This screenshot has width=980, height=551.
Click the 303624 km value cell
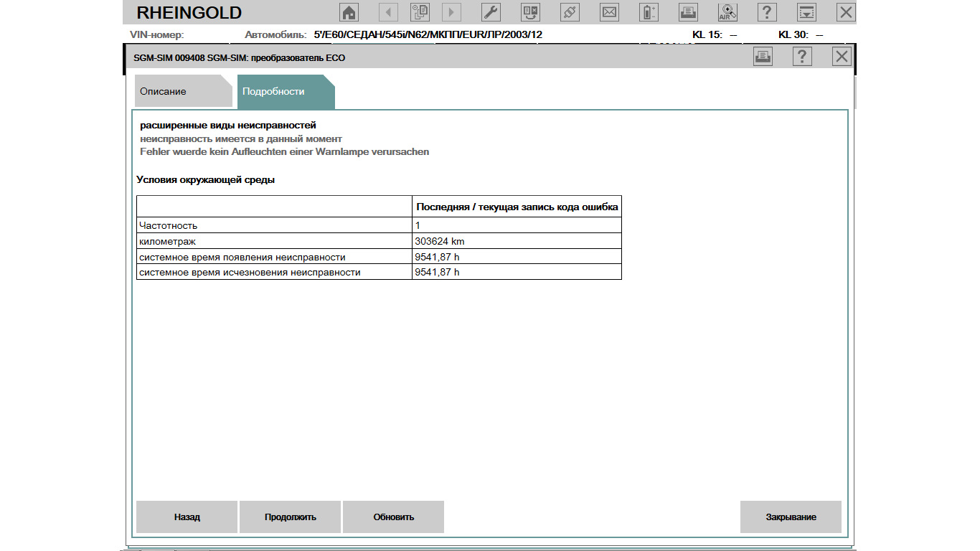(x=517, y=241)
